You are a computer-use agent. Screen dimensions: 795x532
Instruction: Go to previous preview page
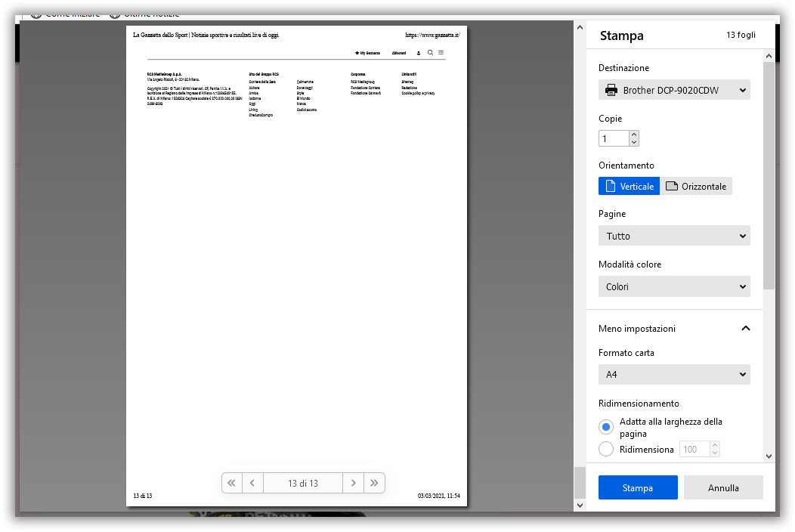click(x=252, y=483)
